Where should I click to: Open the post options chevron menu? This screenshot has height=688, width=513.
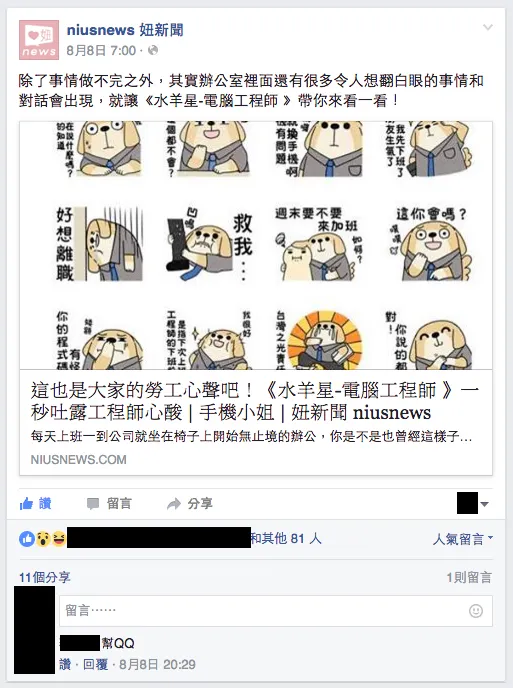(488, 28)
